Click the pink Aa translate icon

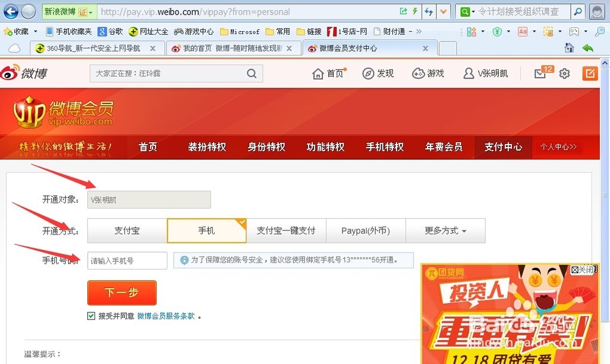point(523,32)
